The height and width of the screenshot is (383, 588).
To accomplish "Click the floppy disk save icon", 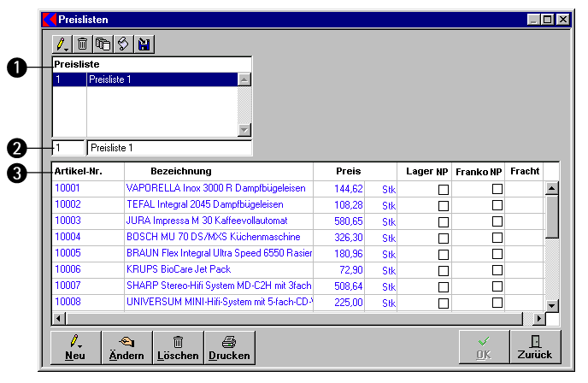I will point(144,43).
